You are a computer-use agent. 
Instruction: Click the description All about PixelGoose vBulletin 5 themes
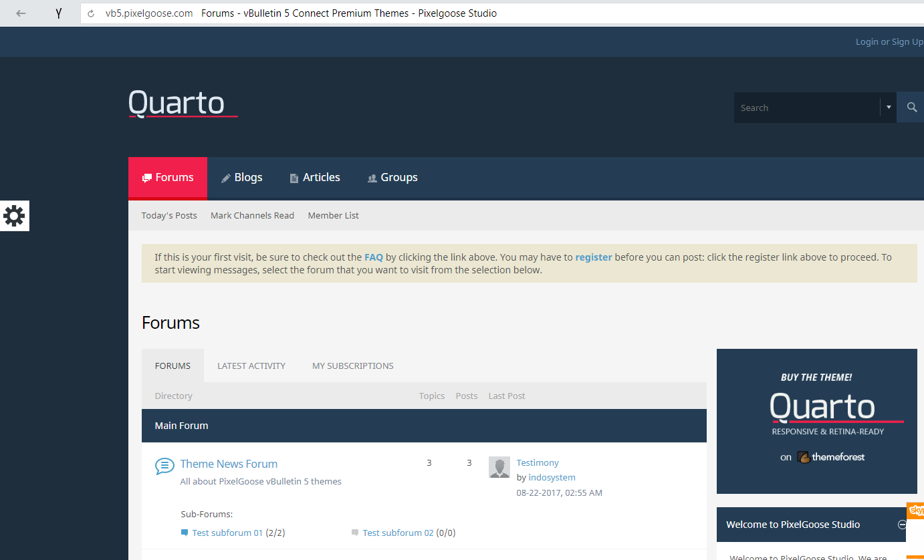pyautogui.click(x=261, y=481)
